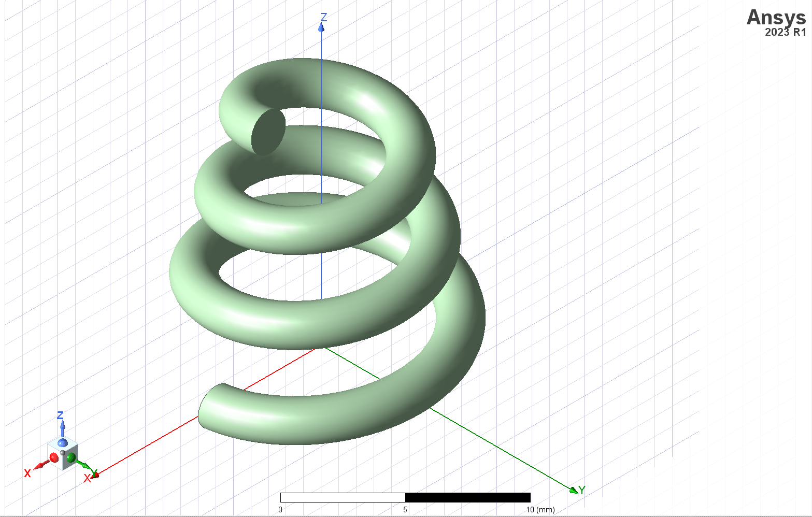Click the red X arrow on orientation triad
812x517 pixels.
40,466
